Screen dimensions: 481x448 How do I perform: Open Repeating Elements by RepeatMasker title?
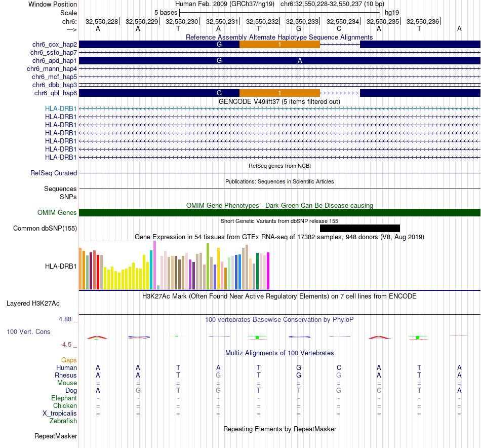(280, 429)
